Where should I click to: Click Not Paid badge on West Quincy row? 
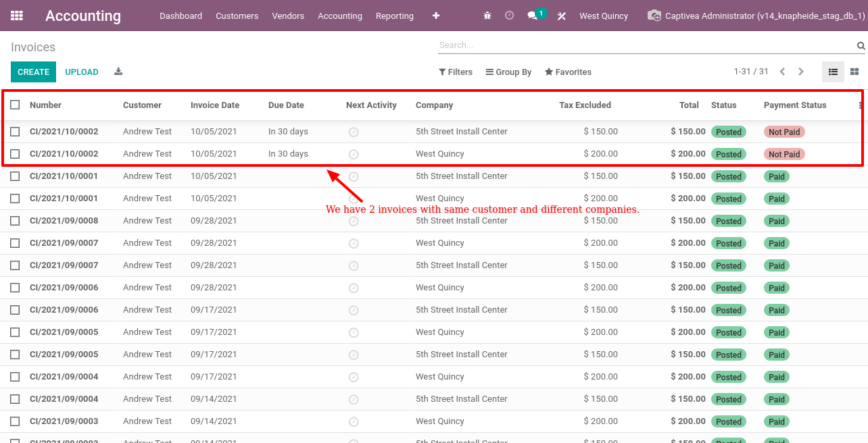click(x=784, y=154)
